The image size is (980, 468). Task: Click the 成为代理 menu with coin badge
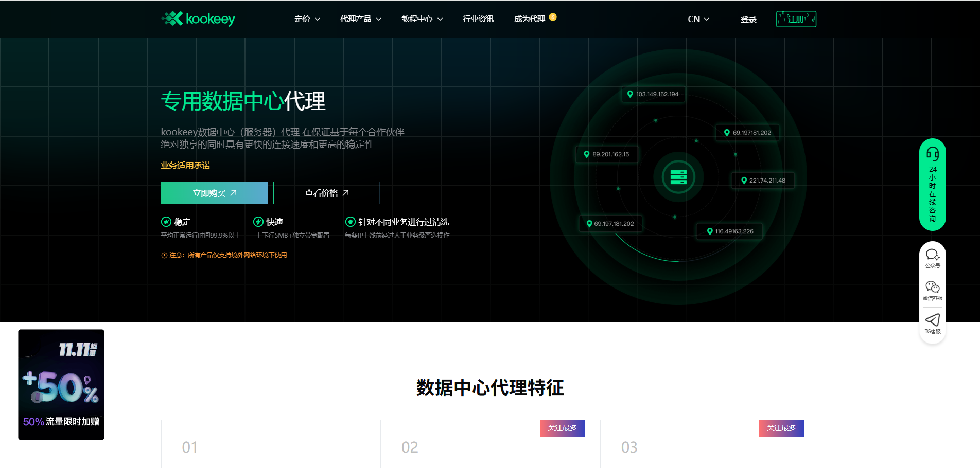pos(529,19)
